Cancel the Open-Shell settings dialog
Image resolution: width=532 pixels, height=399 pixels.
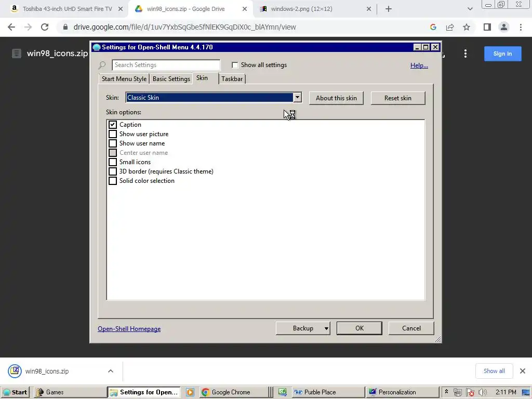pos(411,328)
